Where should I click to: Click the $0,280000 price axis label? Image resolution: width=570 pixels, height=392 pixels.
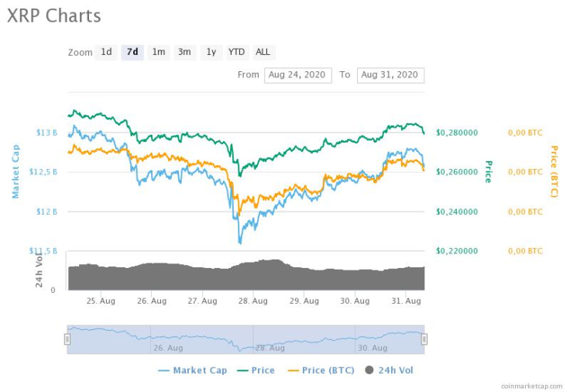click(457, 132)
